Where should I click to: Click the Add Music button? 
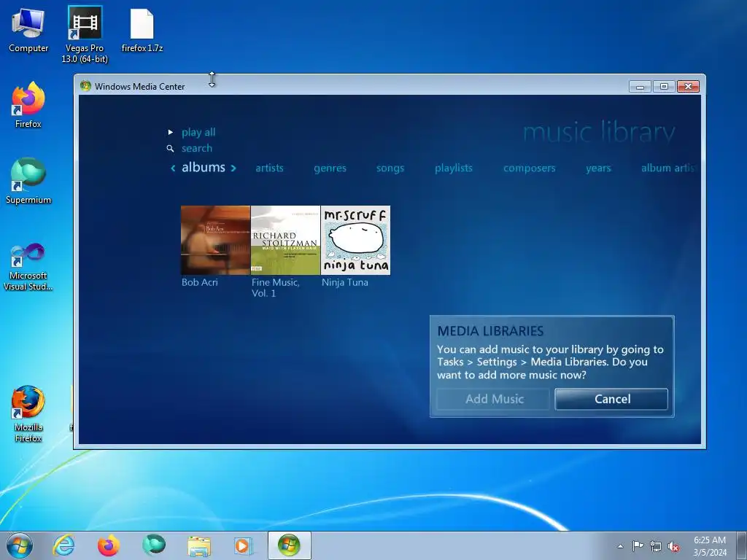point(494,399)
